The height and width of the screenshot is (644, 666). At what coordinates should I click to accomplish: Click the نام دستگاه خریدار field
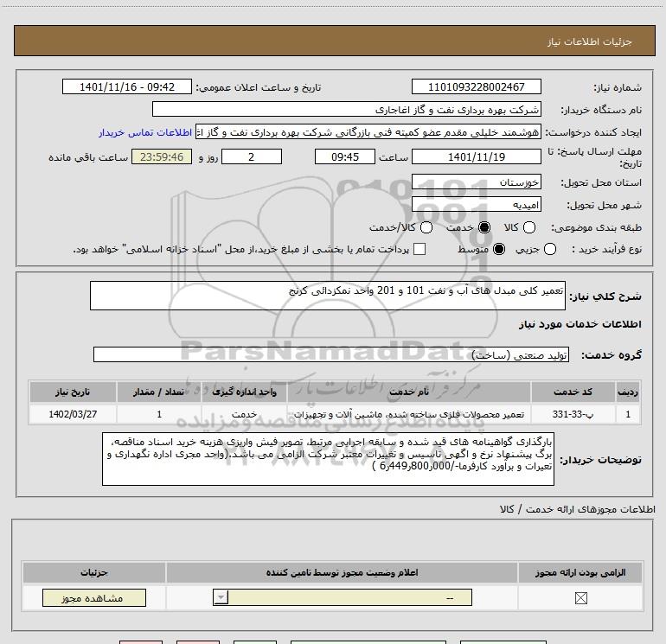point(347,110)
